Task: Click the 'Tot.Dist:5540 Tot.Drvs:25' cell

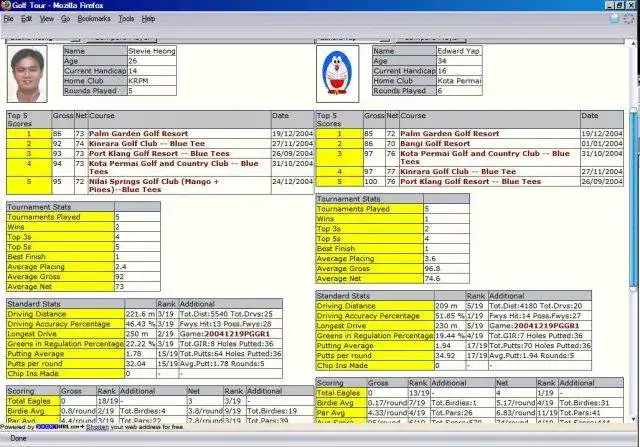Action: point(230,314)
